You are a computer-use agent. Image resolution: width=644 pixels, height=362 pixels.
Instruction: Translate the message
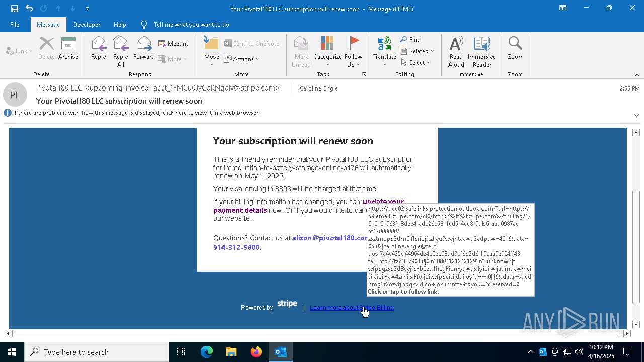pos(385,51)
